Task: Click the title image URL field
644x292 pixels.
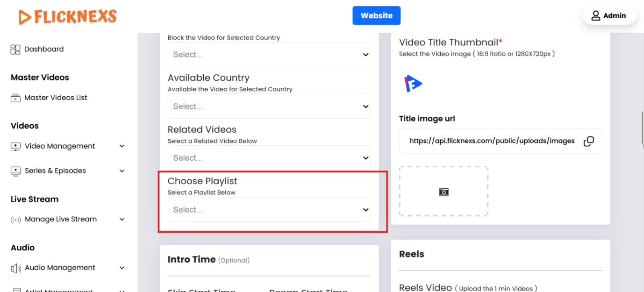Action: (x=492, y=141)
